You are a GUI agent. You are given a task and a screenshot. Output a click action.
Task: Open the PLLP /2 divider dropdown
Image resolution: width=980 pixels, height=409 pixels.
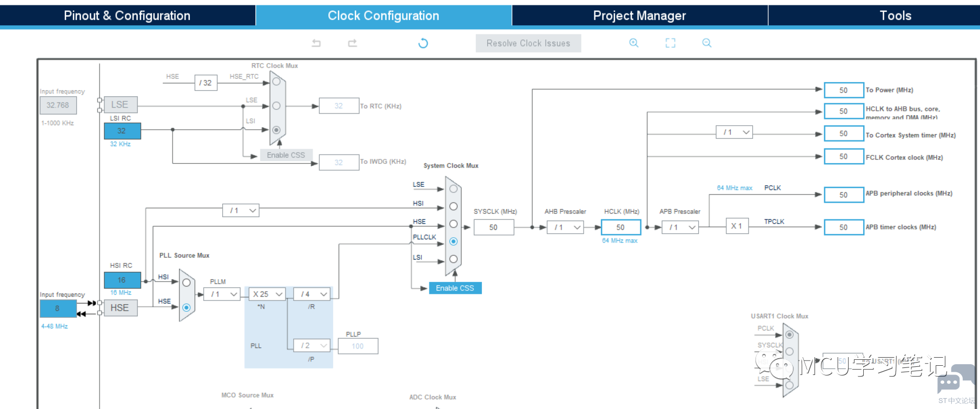tap(312, 345)
